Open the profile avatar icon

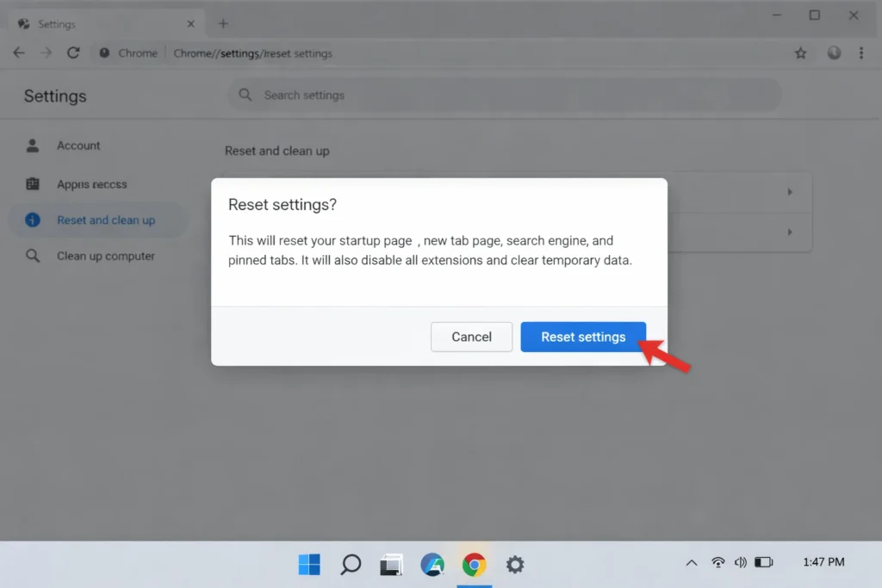click(834, 53)
